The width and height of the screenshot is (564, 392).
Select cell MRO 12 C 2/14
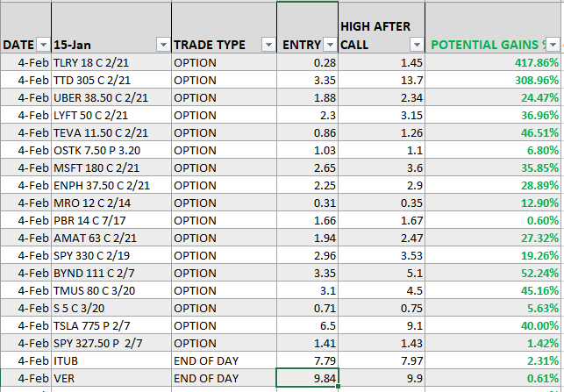111,203
